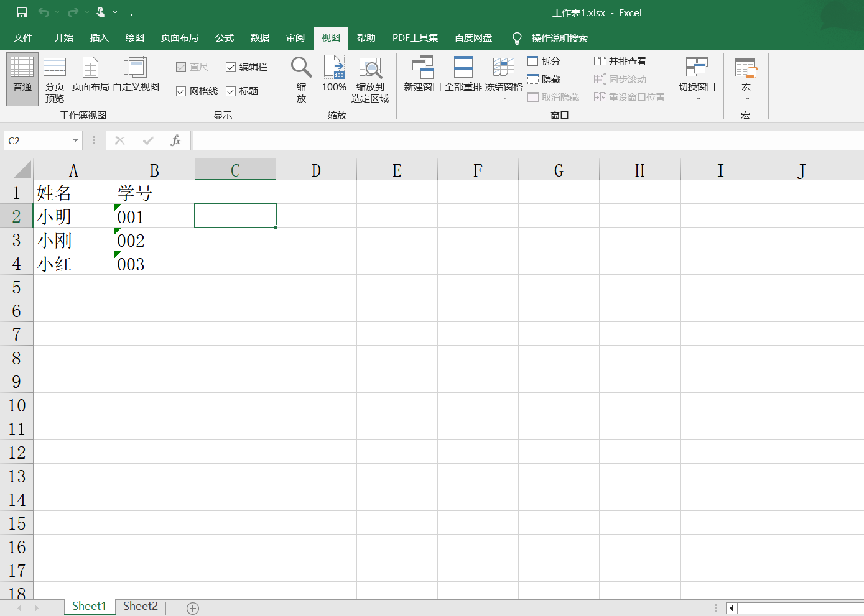This screenshot has width=864, height=616.
Task: Select cell containing 学号
Action: (x=154, y=192)
